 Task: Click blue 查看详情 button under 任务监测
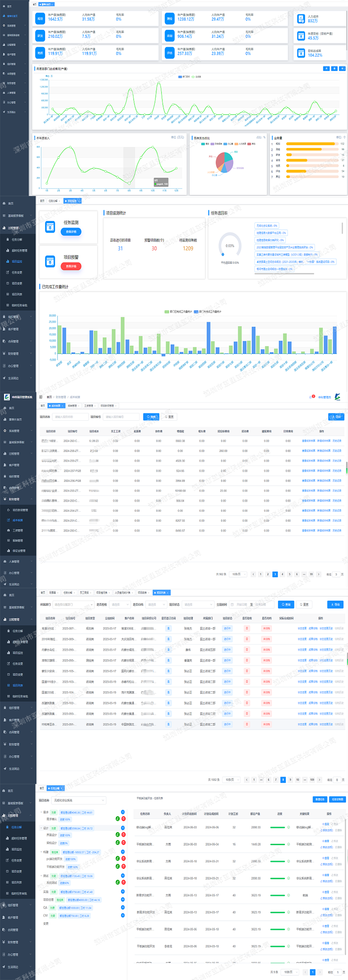[71, 232]
